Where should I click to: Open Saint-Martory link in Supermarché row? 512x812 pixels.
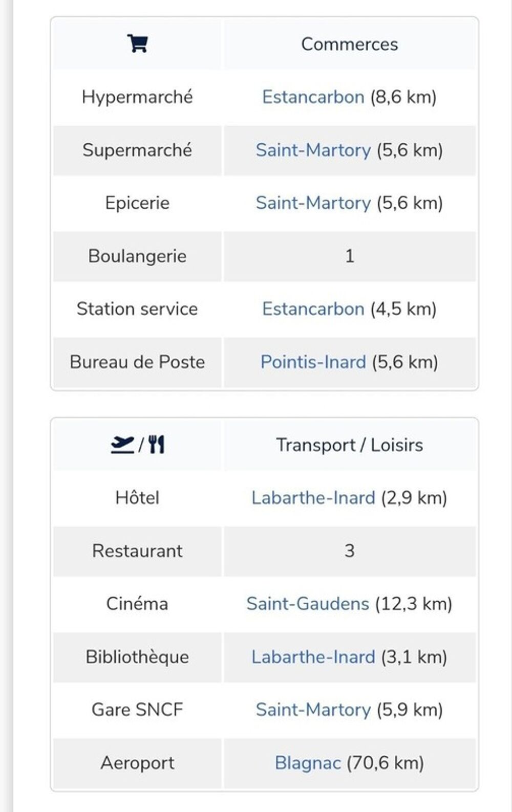(313, 150)
